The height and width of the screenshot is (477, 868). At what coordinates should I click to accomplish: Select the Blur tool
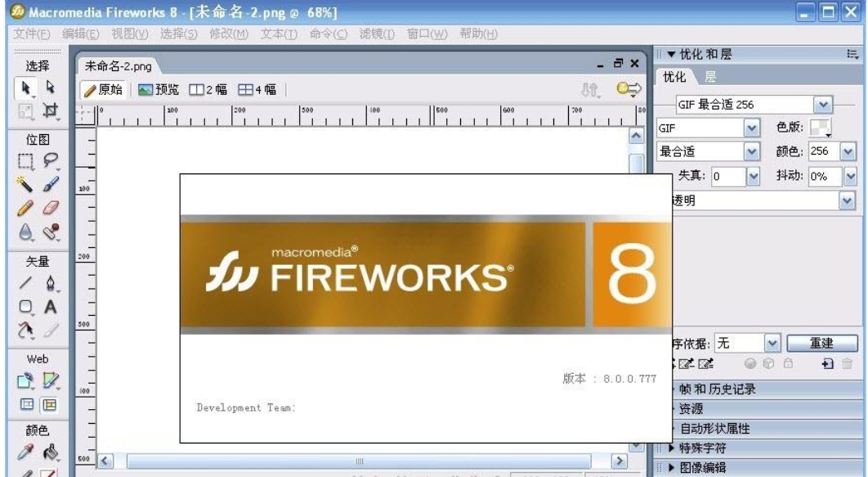click(x=25, y=232)
